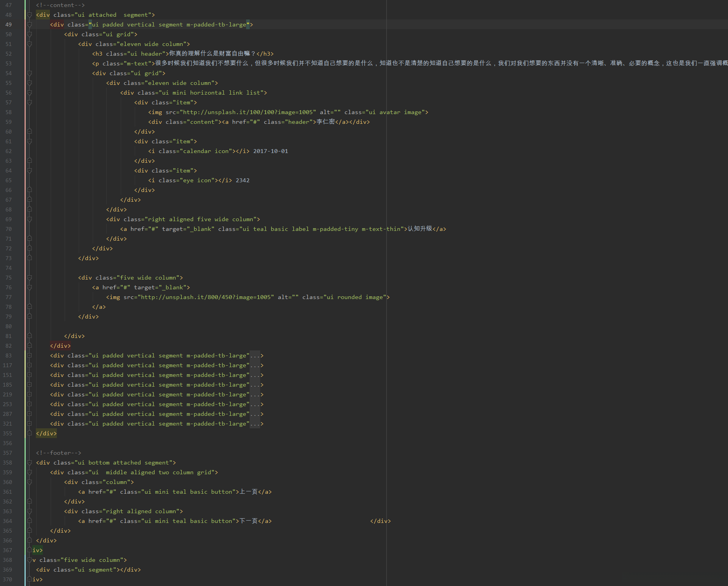
Task: Click the button text 上一页
Action: 249,492
